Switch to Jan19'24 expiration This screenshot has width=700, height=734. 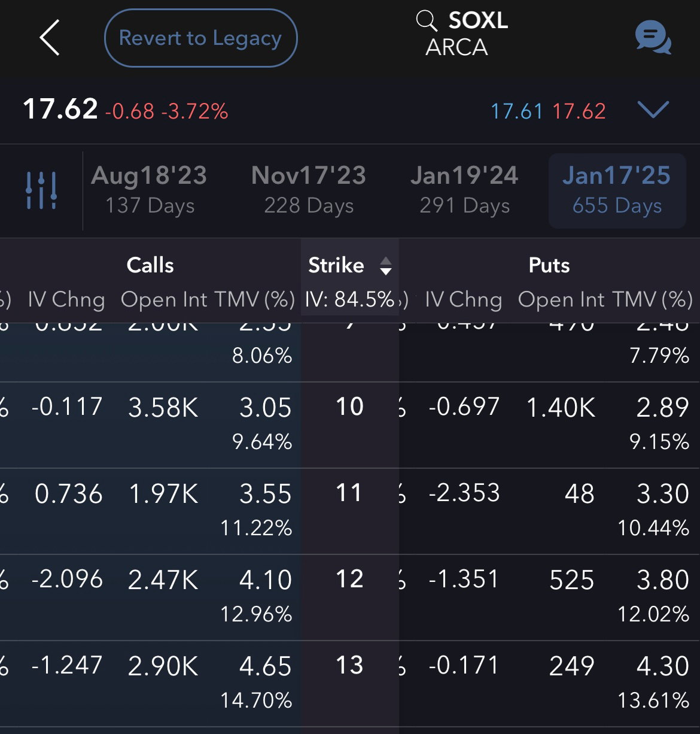[x=464, y=190]
